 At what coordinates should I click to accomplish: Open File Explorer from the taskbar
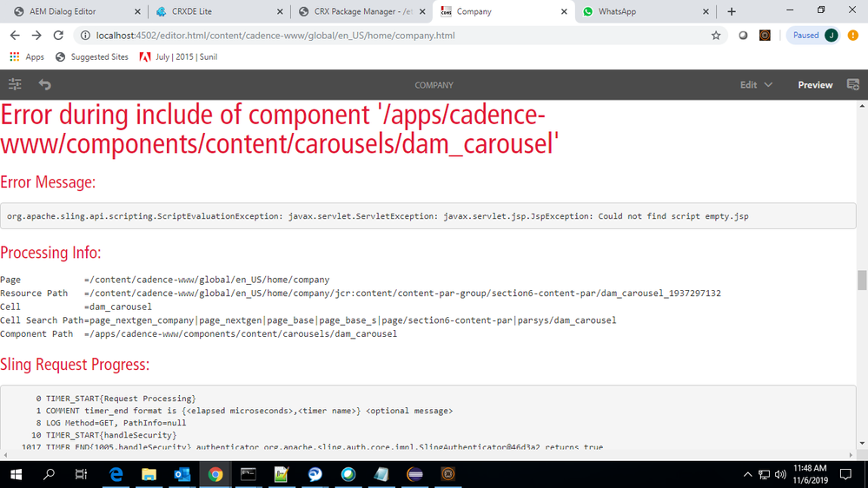(x=149, y=474)
